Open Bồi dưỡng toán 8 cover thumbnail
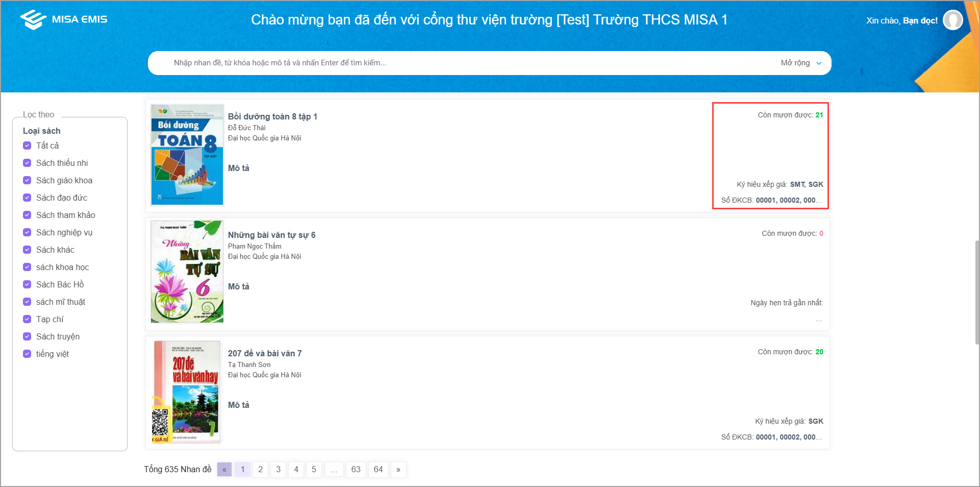This screenshot has width=980, height=487. pos(187,155)
